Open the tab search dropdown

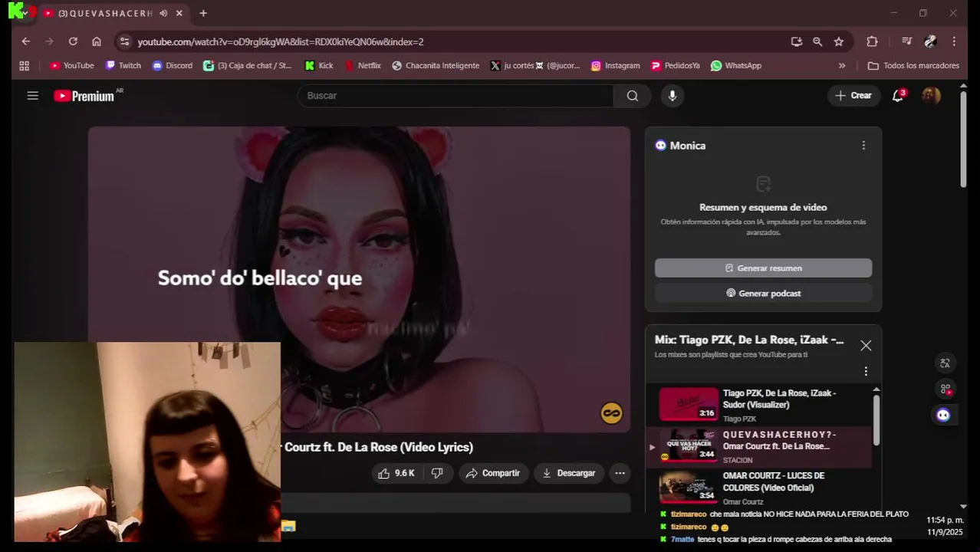[25, 13]
